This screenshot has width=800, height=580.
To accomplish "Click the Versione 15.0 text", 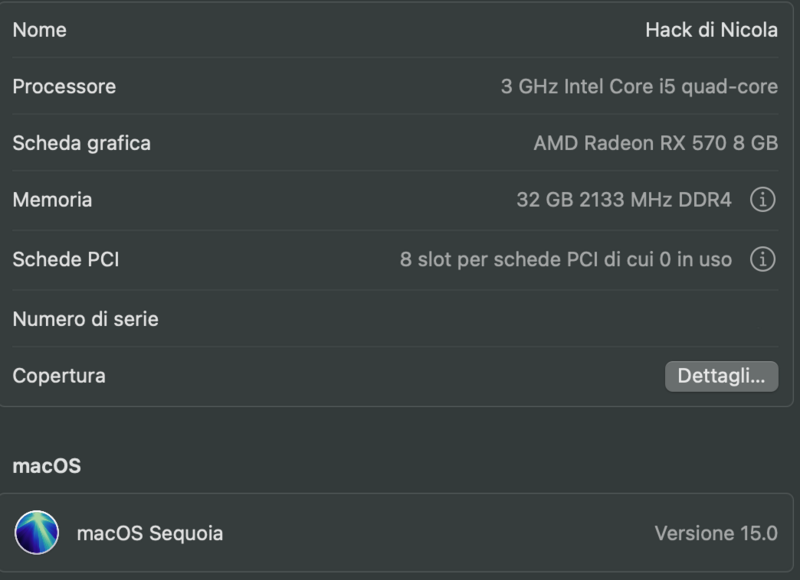I will point(715,533).
